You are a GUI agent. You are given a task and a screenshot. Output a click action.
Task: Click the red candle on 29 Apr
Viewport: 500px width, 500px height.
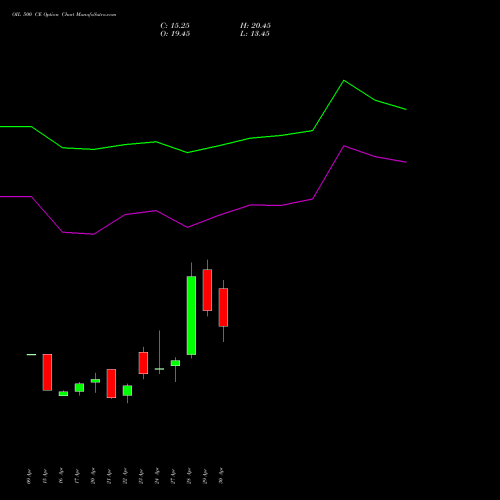coord(207,290)
